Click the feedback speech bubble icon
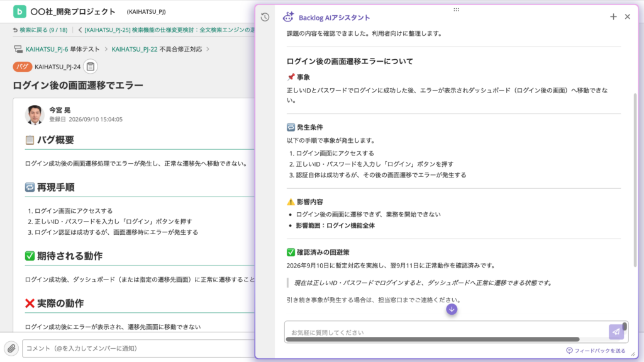Screen dimensions: 644x362 pyautogui.click(x=569, y=351)
